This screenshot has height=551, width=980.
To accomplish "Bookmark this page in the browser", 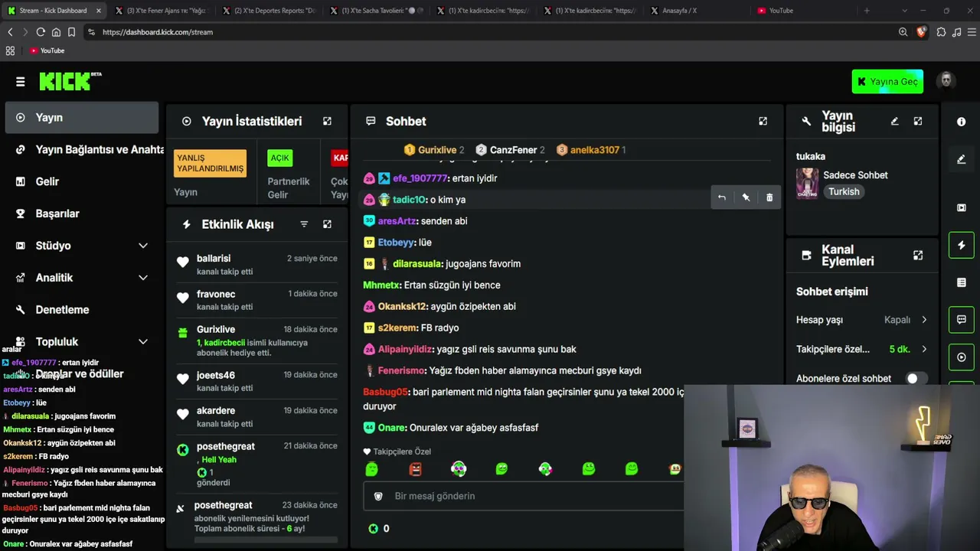I will (x=71, y=32).
